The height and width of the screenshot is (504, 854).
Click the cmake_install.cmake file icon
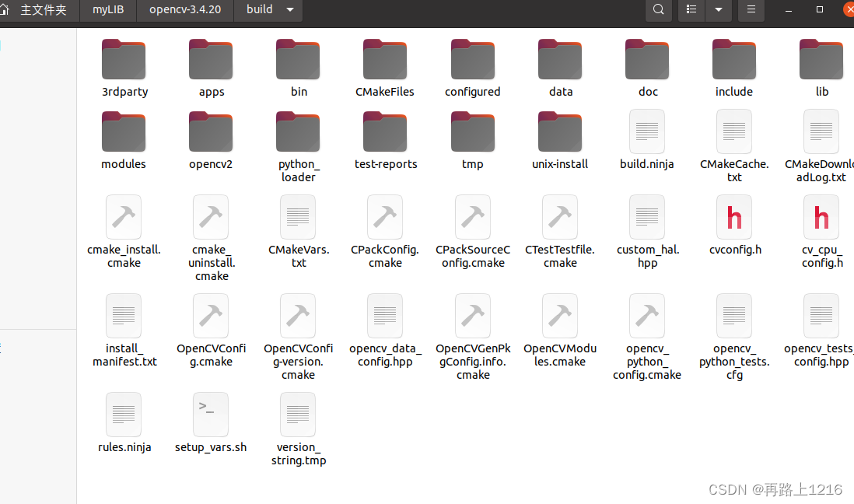pyautogui.click(x=124, y=217)
